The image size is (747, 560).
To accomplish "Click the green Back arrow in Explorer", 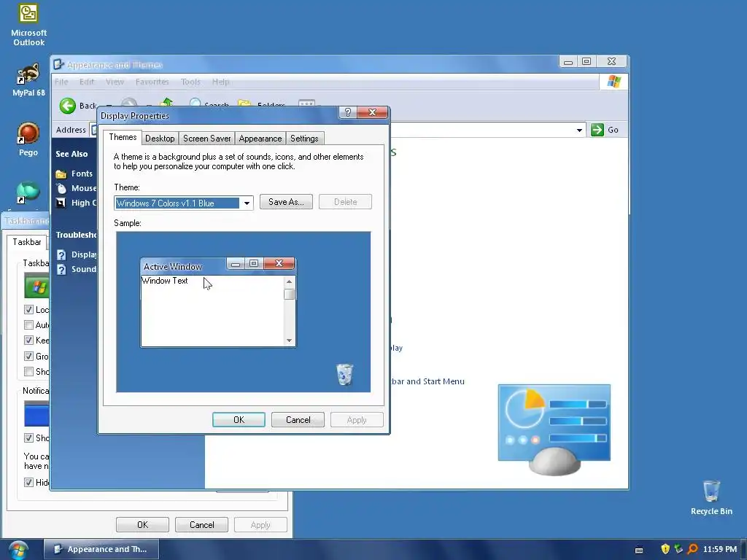I will [x=68, y=105].
